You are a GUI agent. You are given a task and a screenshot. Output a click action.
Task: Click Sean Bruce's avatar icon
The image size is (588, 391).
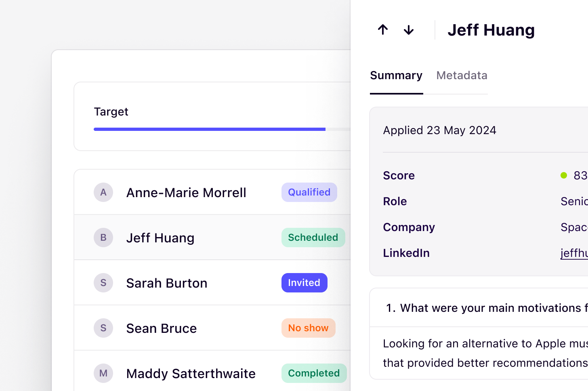coord(103,328)
